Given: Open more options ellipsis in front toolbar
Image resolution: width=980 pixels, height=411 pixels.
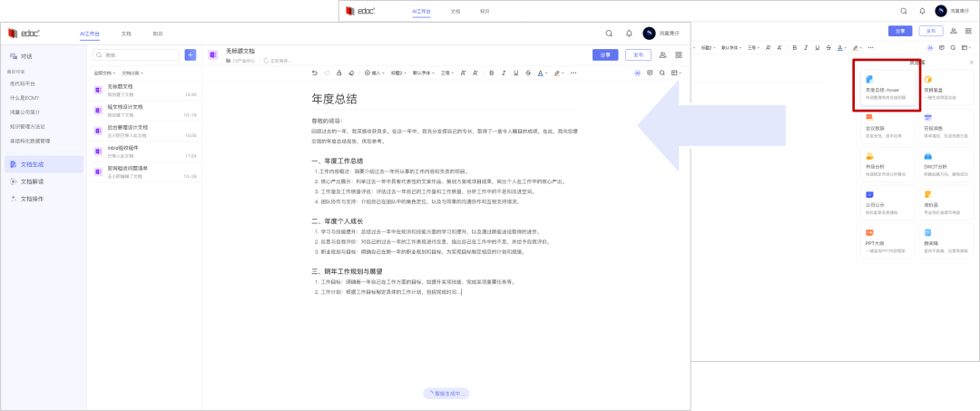Looking at the screenshot, I should click(573, 73).
